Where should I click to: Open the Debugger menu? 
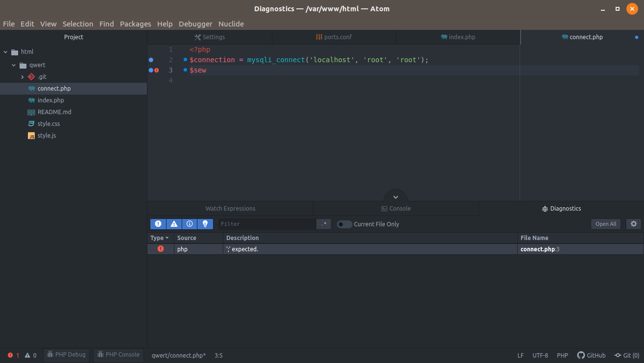[x=195, y=24]
